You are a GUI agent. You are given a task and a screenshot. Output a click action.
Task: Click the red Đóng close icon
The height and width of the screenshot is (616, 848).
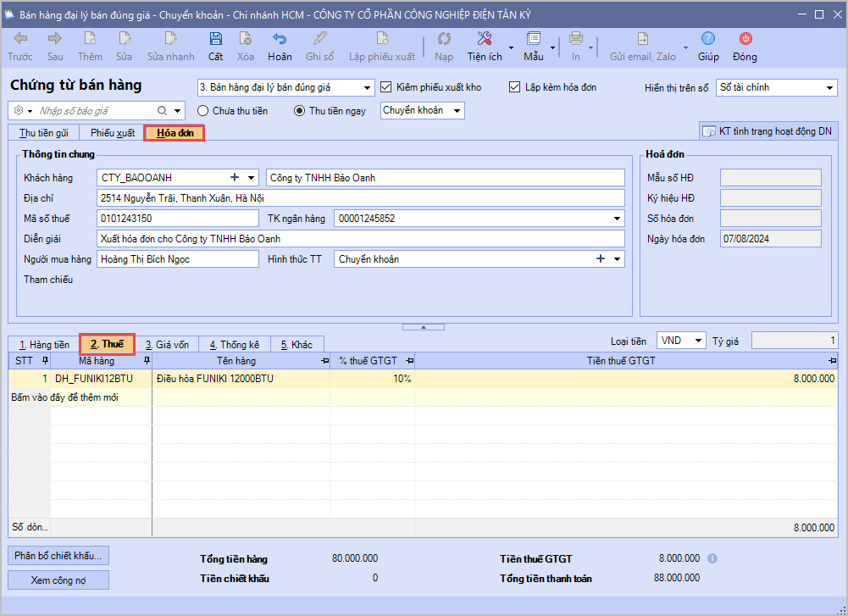pos(745,39)
